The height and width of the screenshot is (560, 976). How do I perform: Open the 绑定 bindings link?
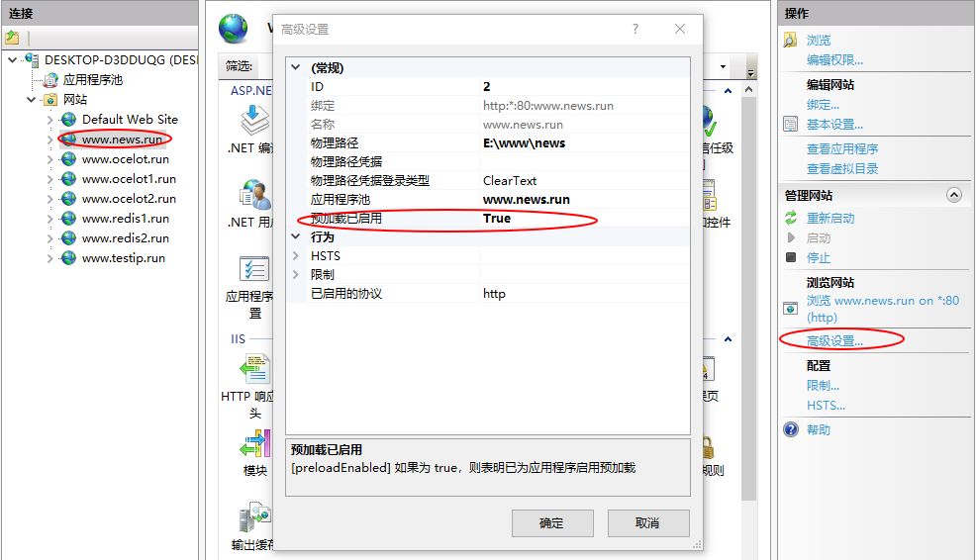pos(823,105)
